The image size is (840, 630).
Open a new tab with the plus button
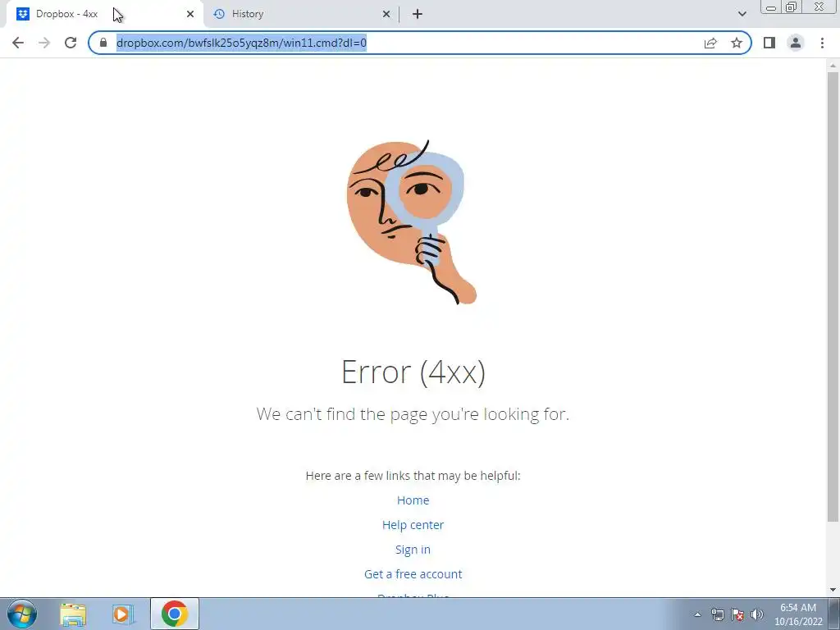point(418,14)
